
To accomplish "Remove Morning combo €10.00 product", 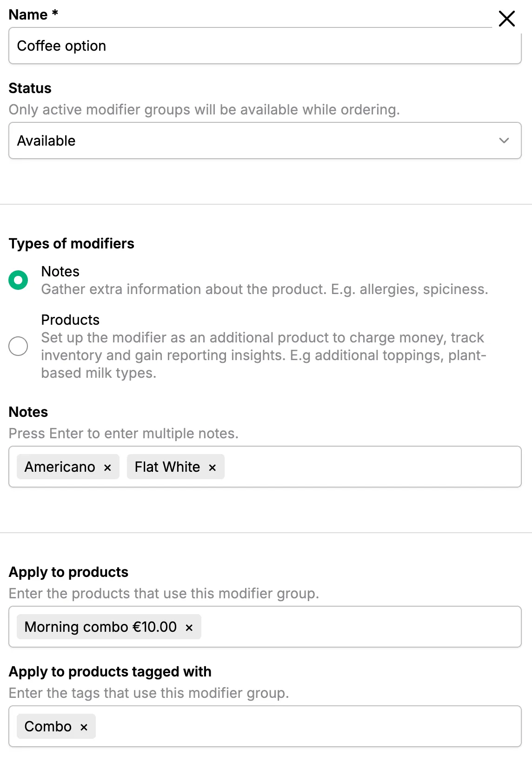I will pos(189,628).
